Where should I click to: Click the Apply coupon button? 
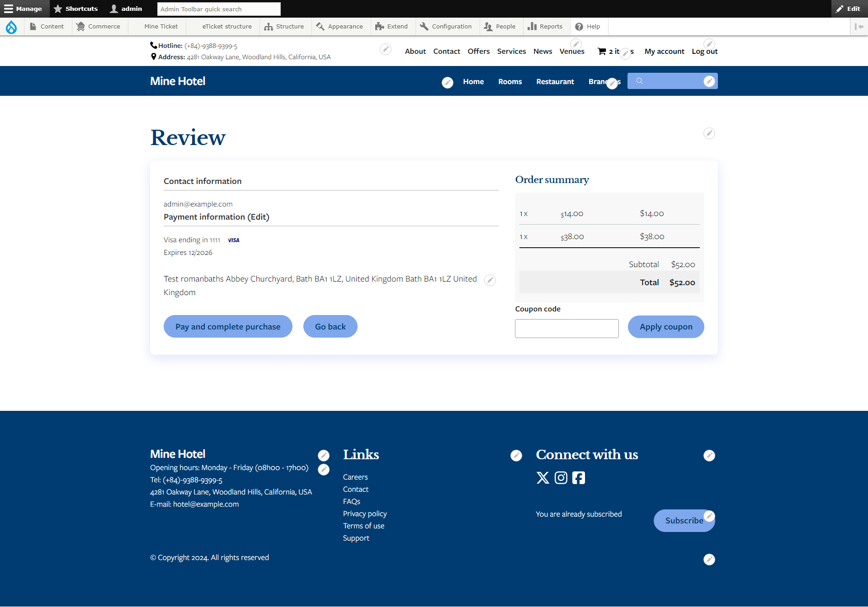pos(665,326)
